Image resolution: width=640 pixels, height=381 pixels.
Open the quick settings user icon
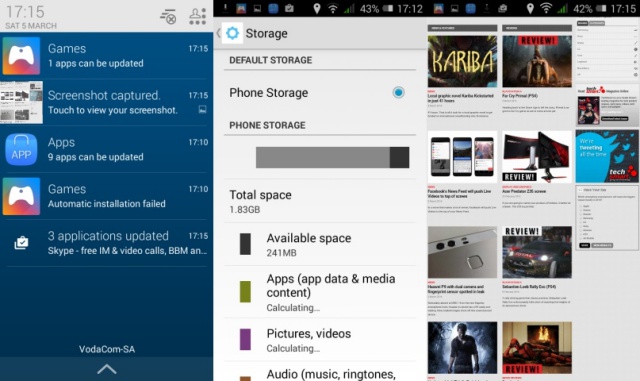click(197, 17)
